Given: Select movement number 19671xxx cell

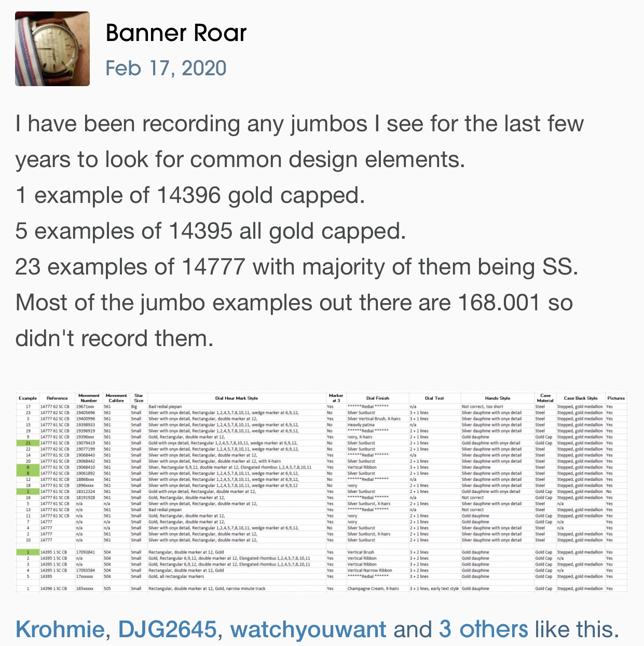Looking at the screenshot, I should [x=85, y=407].
